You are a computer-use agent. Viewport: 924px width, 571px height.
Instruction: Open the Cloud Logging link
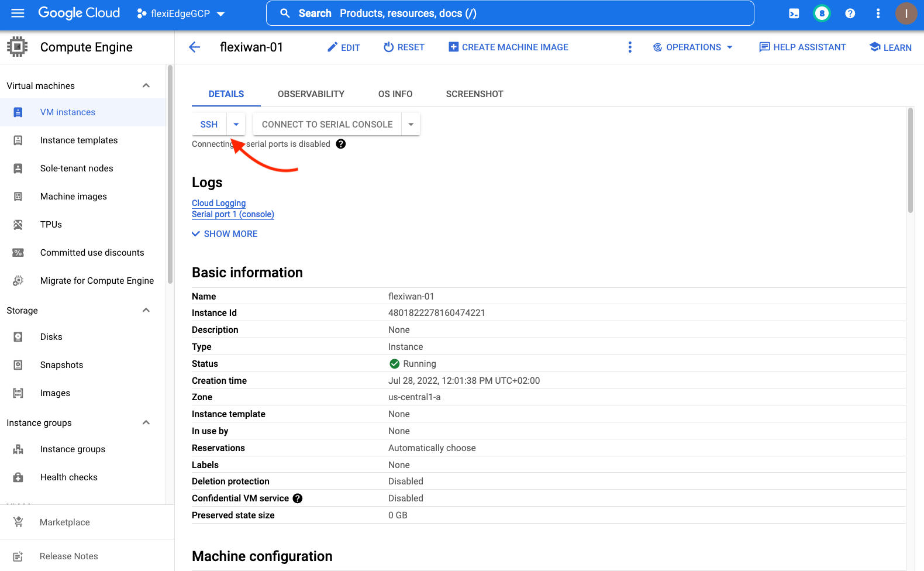click(219, 203)
